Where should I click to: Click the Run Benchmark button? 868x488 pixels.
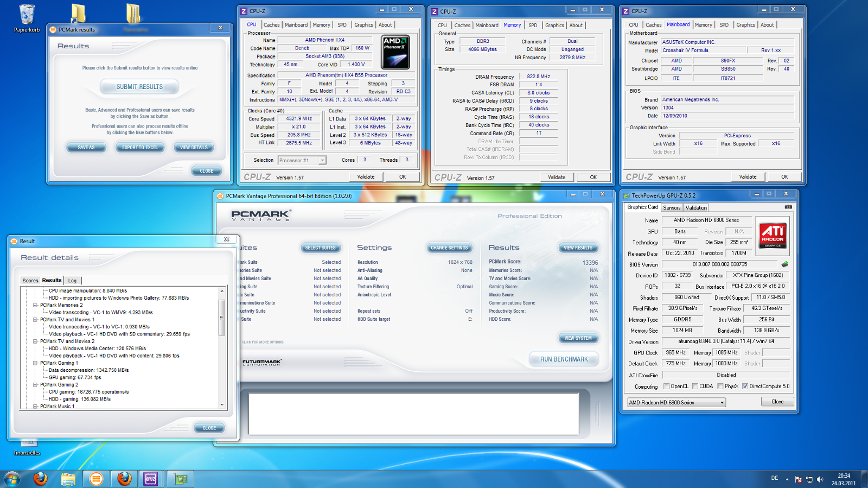[x=564, y=359]
